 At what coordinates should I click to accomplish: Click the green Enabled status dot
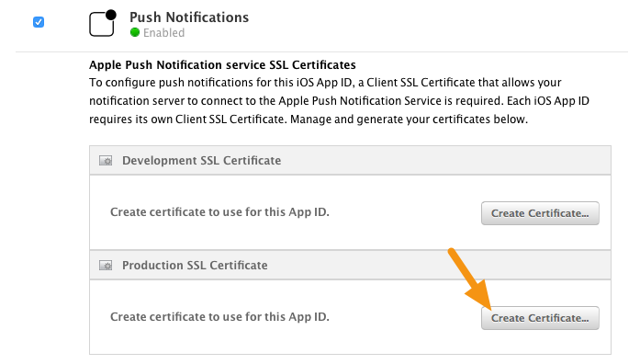(x=135, y=33)
